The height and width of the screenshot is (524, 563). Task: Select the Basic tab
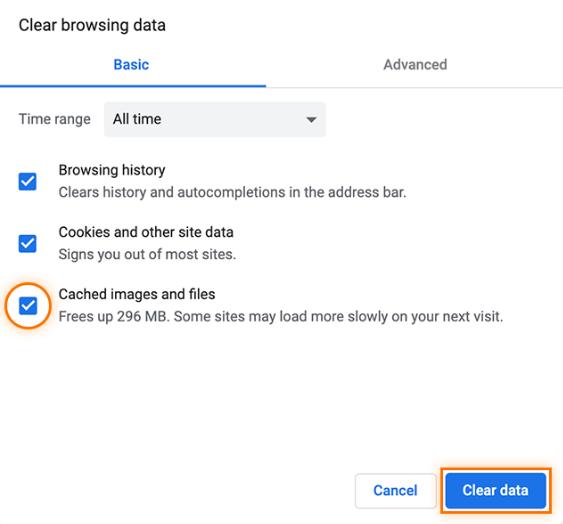[x=131, y=65]
